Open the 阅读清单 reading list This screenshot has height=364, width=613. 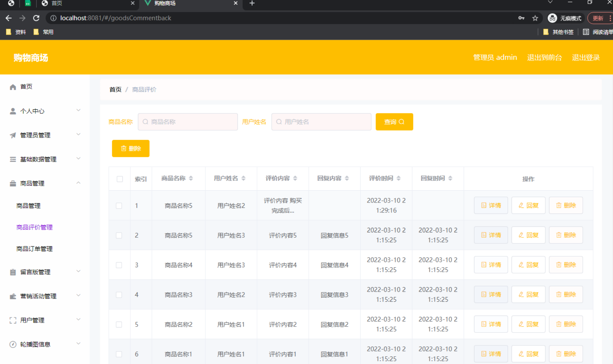[x=598, y=32]
